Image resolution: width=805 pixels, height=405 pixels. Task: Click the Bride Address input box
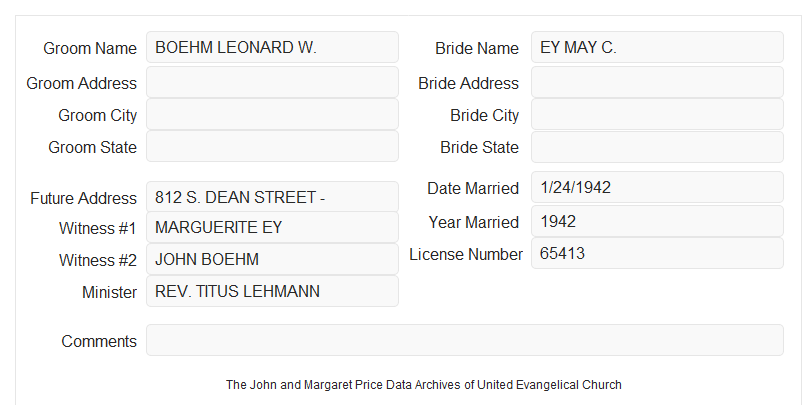click(x=657, y=82)
